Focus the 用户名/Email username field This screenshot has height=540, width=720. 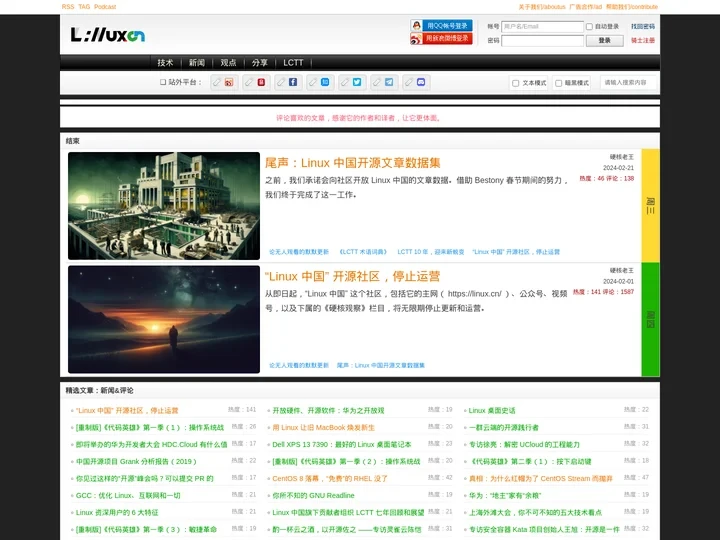pos(542,27)
